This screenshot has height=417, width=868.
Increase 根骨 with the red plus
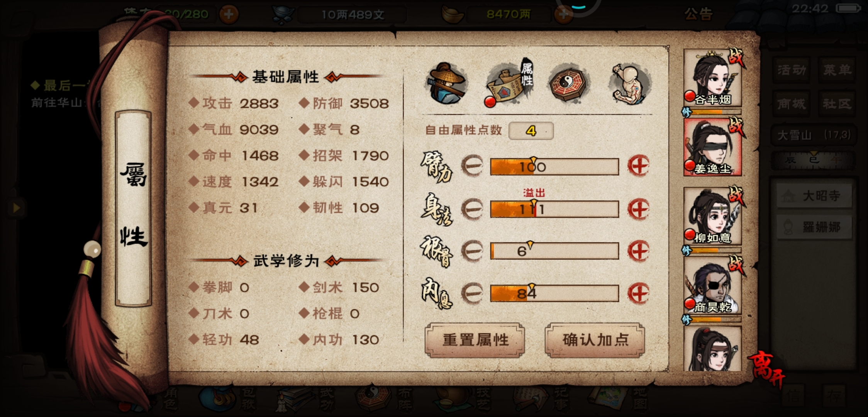click(x=639, y=251)
